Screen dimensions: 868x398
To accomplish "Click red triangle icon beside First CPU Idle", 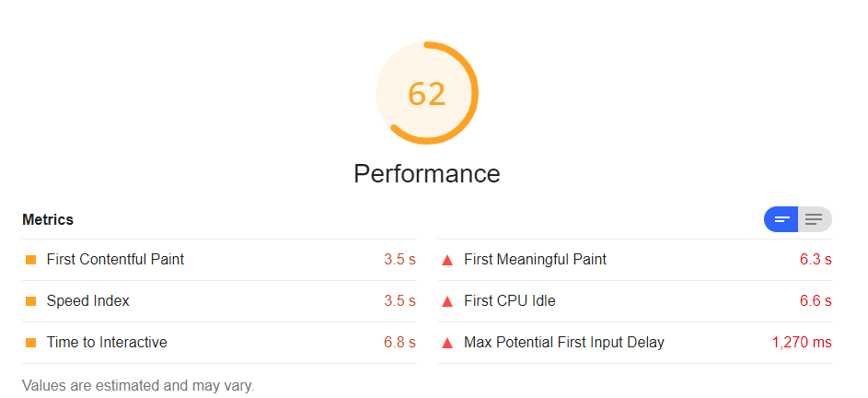I will coord(447,301).
